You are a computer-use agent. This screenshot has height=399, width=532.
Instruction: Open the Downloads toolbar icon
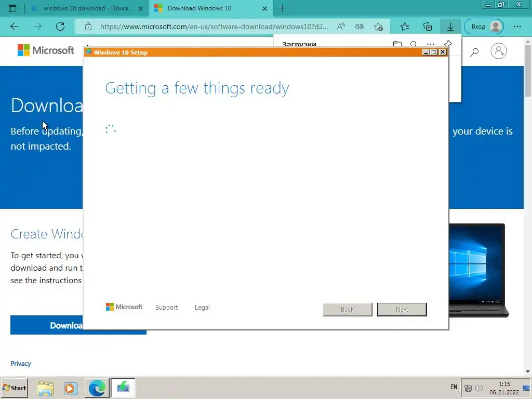click(450, 26)
